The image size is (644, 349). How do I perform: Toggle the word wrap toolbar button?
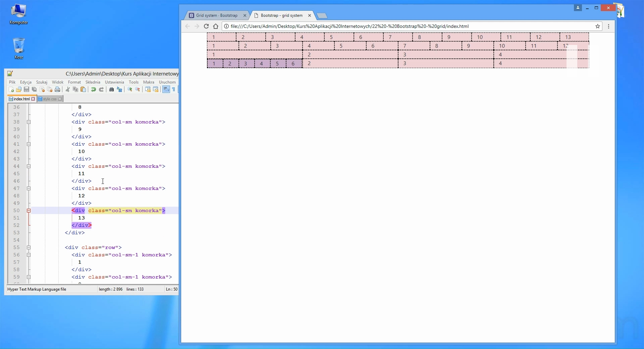[x=166, y=90]
